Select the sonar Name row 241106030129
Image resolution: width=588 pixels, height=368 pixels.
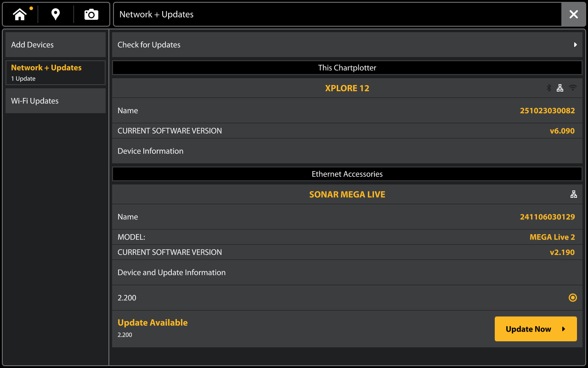[347, 217]
